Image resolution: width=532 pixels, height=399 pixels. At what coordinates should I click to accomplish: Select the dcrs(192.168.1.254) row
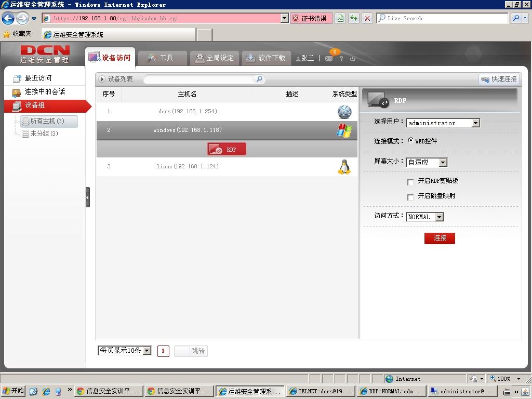(227, 112)
